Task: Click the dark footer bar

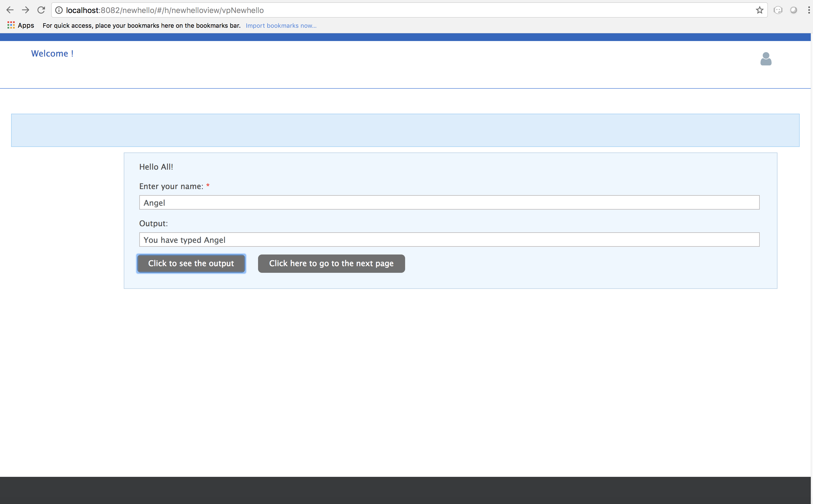Action: point(405,490)
